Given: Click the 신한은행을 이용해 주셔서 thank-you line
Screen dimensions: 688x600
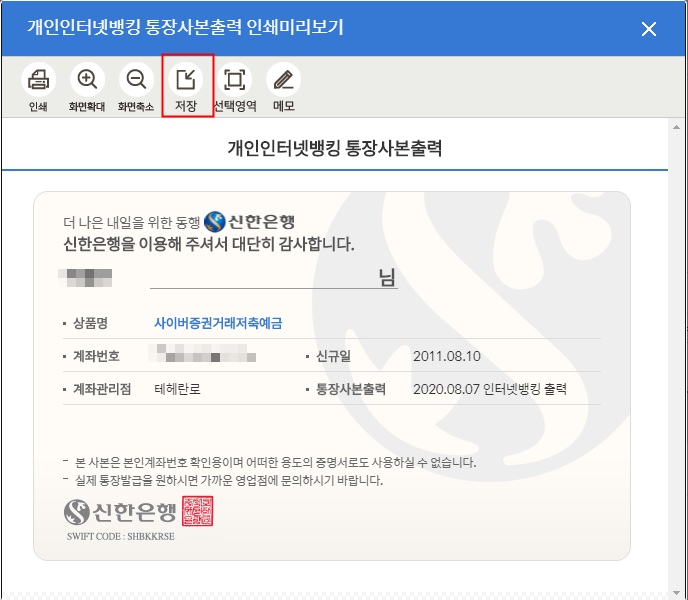Looking at the screenshot, I should [x=209, y=244].
